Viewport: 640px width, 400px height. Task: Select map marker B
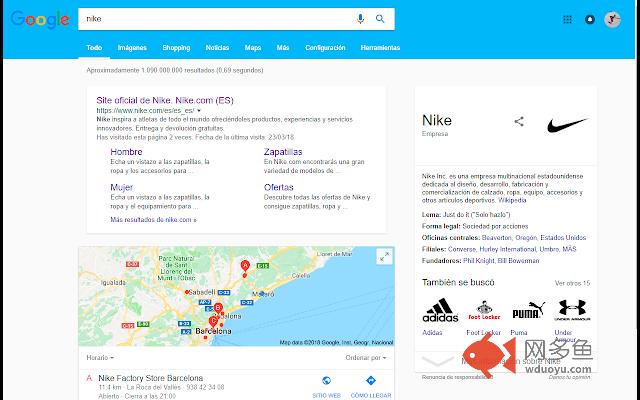click(218, 308)
